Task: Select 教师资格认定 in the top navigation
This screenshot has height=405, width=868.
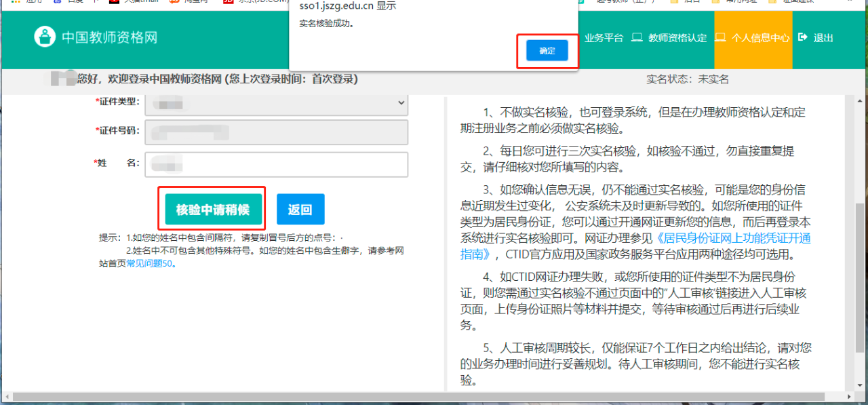Action: point(677,38)
